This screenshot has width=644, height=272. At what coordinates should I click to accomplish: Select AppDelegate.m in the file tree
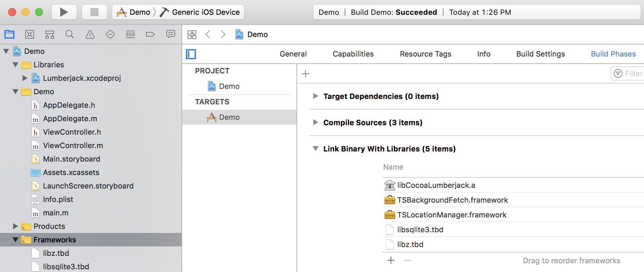[70, 118]
